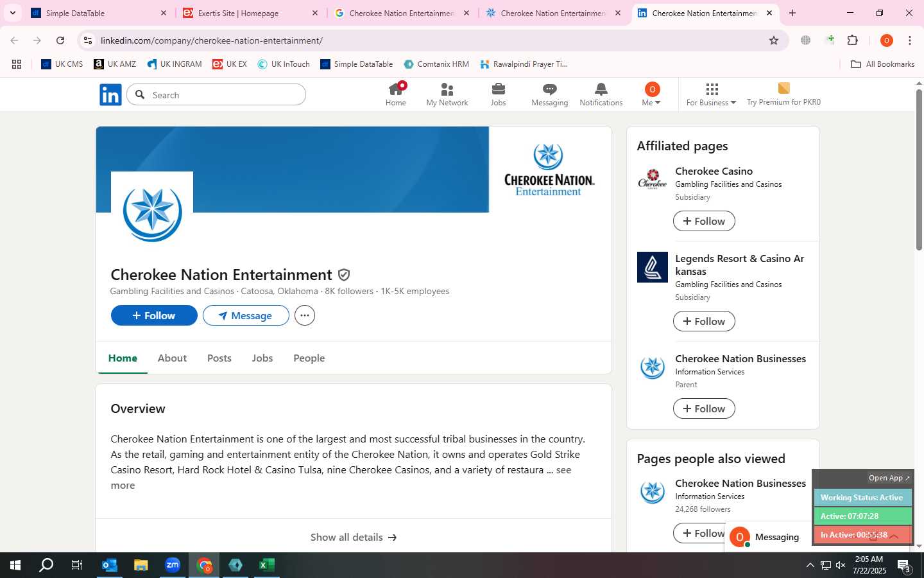Expand the For Business grid menu

[711, 94]
